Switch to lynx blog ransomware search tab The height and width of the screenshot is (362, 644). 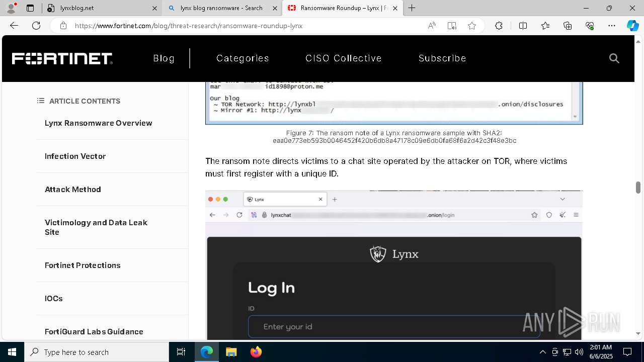pos(221,8)
